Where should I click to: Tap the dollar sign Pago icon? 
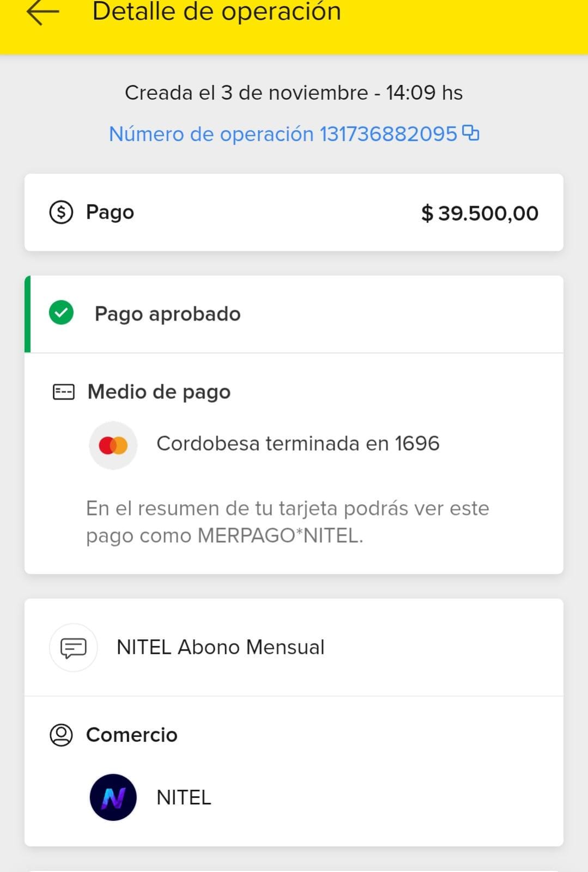coord(61,212)
